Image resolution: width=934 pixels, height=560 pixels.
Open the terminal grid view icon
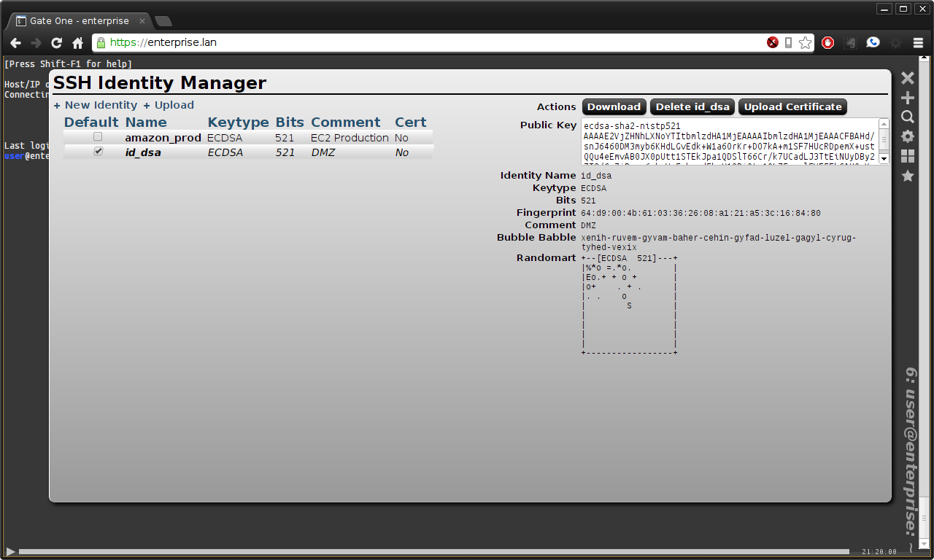(907, 156)
